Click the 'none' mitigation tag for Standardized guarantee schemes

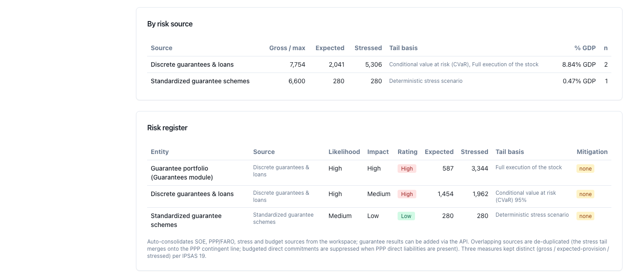point(585,216)
